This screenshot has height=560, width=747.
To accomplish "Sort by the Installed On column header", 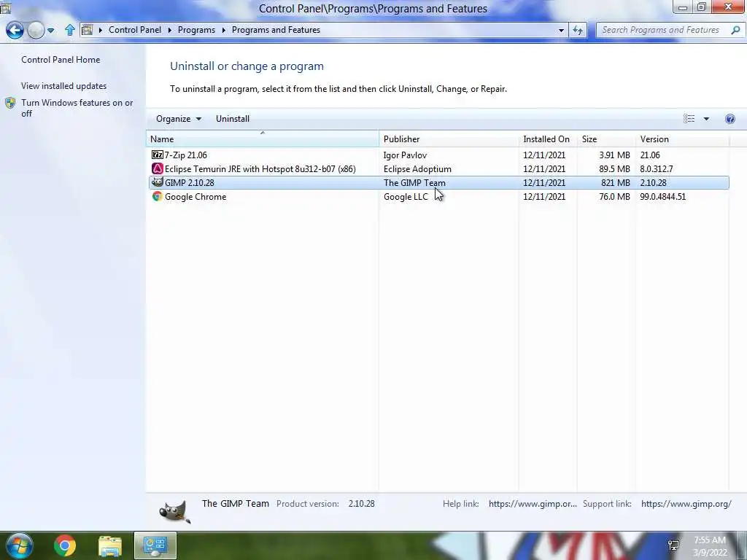I will [x=548, y=139].
